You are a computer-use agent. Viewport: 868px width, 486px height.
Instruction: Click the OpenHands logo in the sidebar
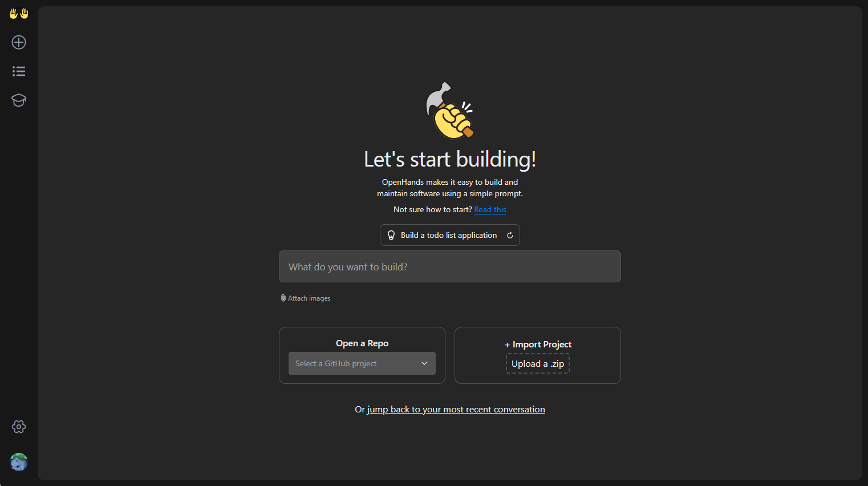tap(19, 13)
